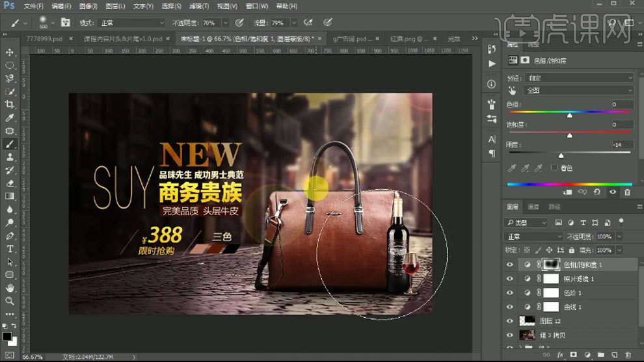The height and width of the screenshot is (362, 644).
Task: Click the layer style fx icon
Action: (x=559, y=355)
